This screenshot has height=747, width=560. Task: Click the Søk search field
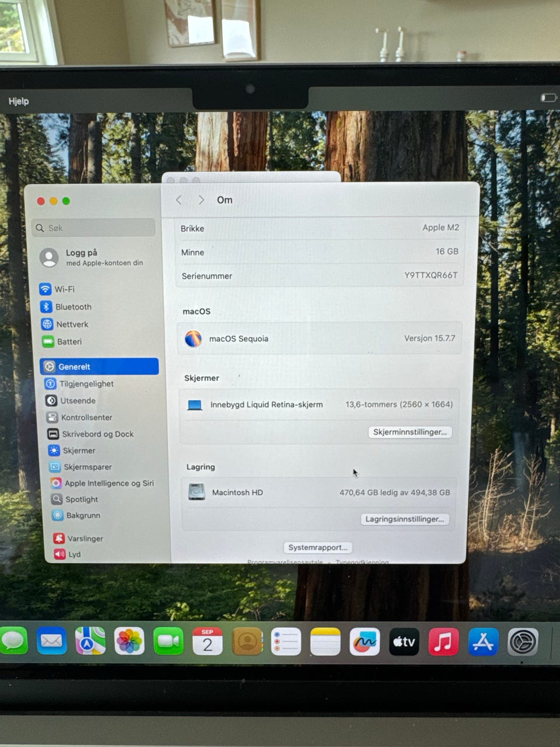pos(94,228)
